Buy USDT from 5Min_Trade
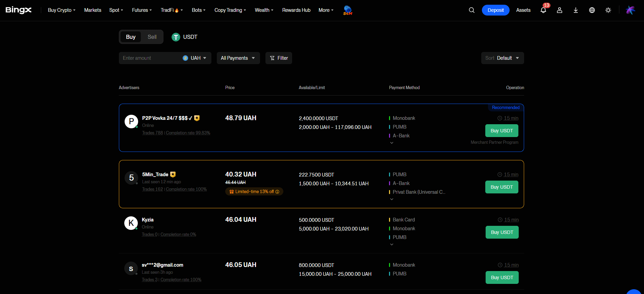This screenshot has width=644, height=294. pyautogui.click(x=501, y=187)
